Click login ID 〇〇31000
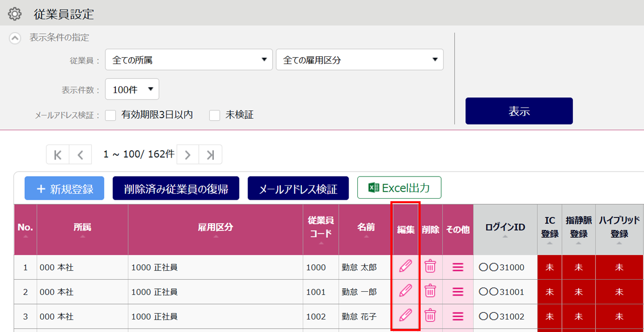This screenshot has width=644, height=332. (502, 267)
